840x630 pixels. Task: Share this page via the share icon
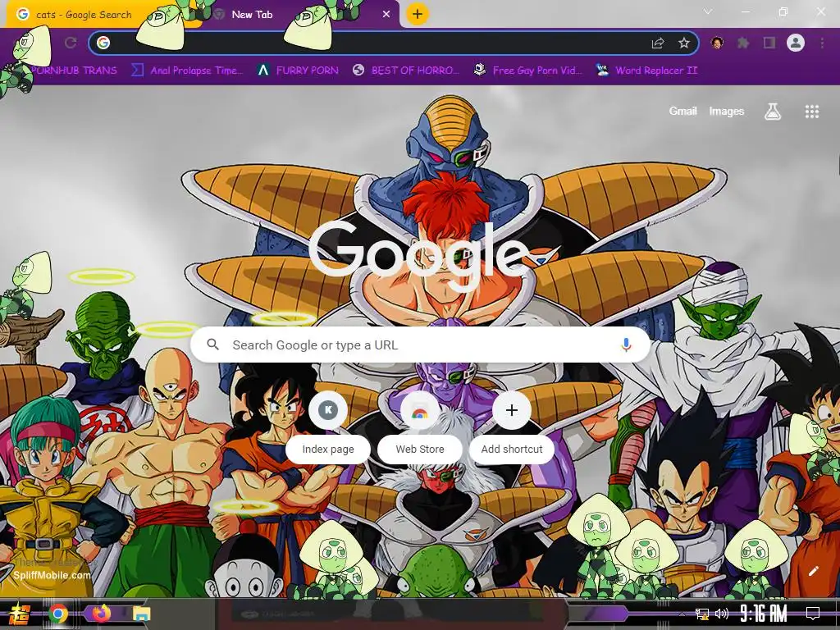coord(658,43)
